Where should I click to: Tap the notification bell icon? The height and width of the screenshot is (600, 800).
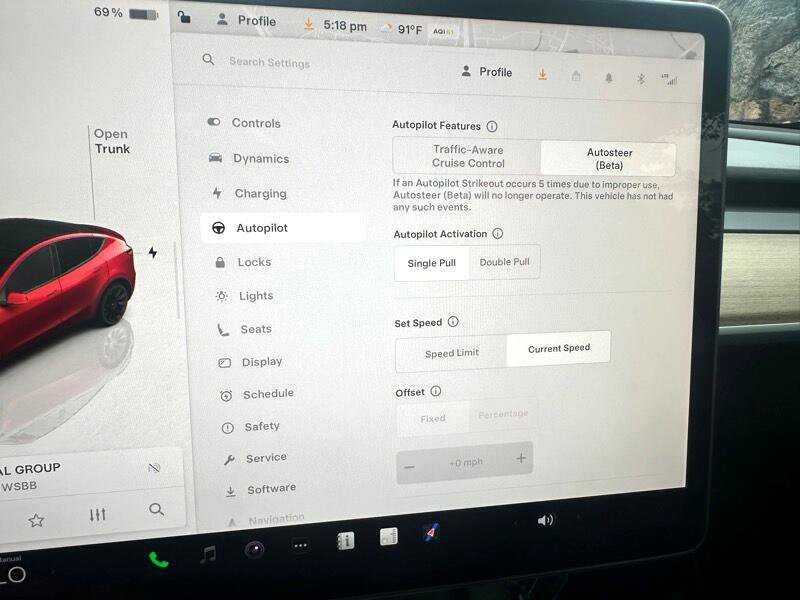(x=608, y=77)
